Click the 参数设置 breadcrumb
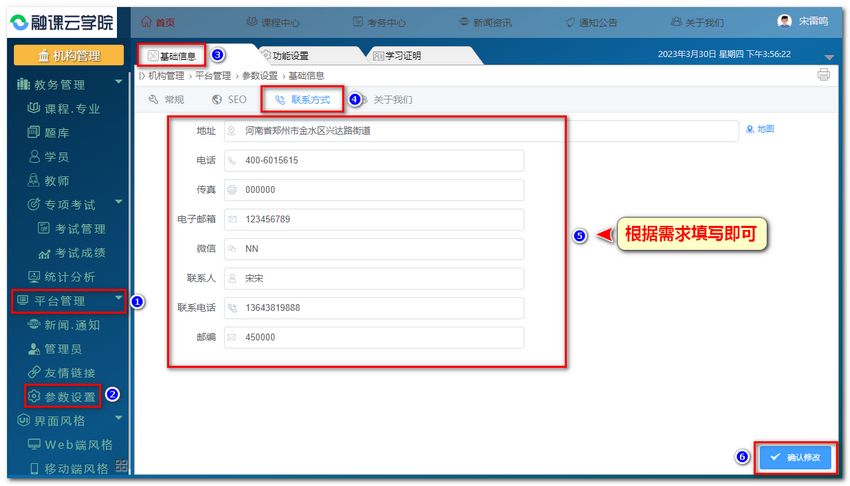Viewport: 850px width, 486px height. coord(260,76)
